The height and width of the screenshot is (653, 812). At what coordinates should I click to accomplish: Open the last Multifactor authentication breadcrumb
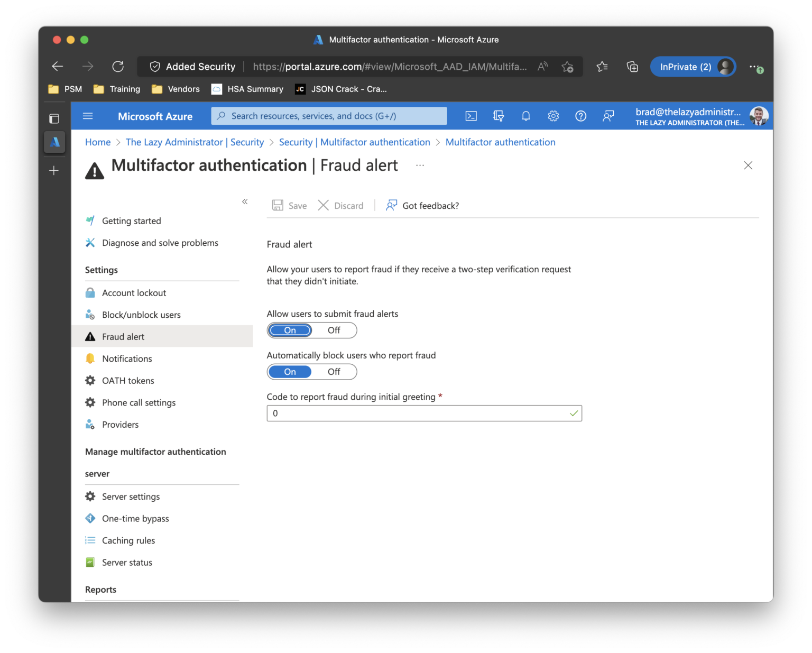[x=500, y=142]
